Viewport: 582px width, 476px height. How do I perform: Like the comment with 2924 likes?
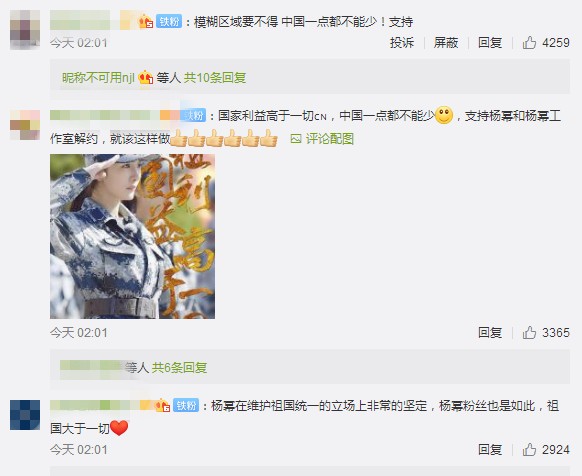[x=546, y=450]
